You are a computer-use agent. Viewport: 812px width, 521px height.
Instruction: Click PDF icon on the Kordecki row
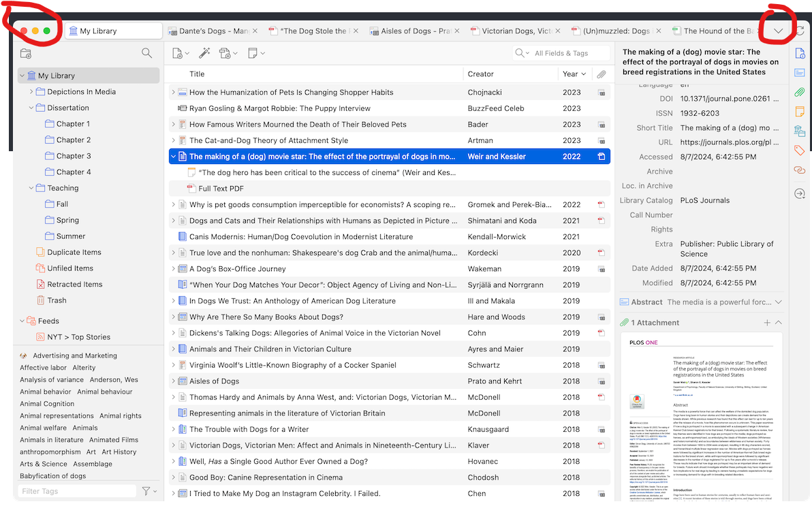coord(602,253)
